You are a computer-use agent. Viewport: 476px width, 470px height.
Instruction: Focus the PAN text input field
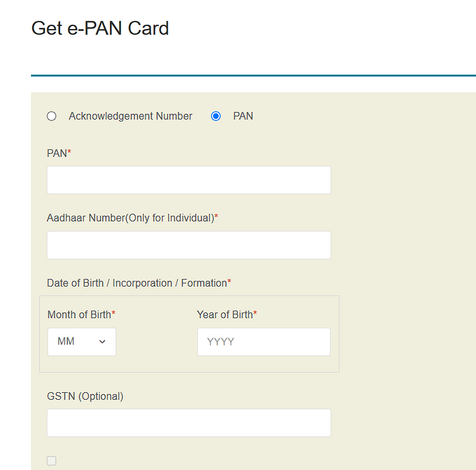coord(188,180)
